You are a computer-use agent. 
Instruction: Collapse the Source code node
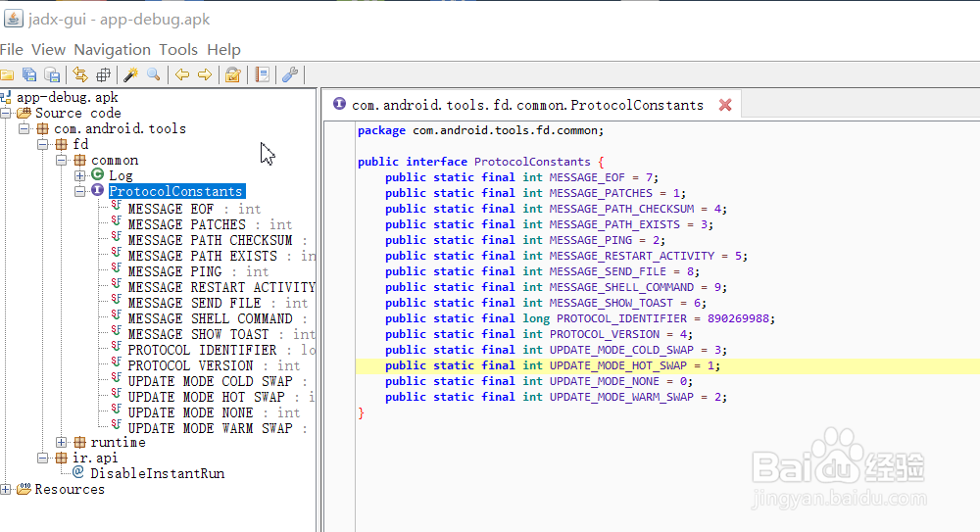[x=6, y=113]
